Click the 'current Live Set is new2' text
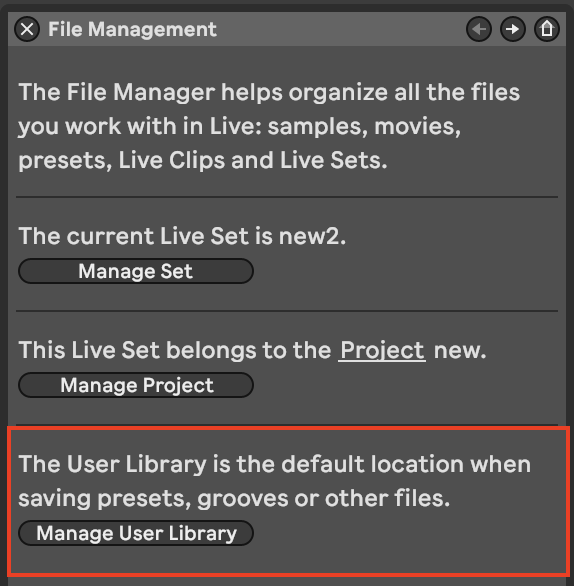574x586 pixels. click(182, 236)
